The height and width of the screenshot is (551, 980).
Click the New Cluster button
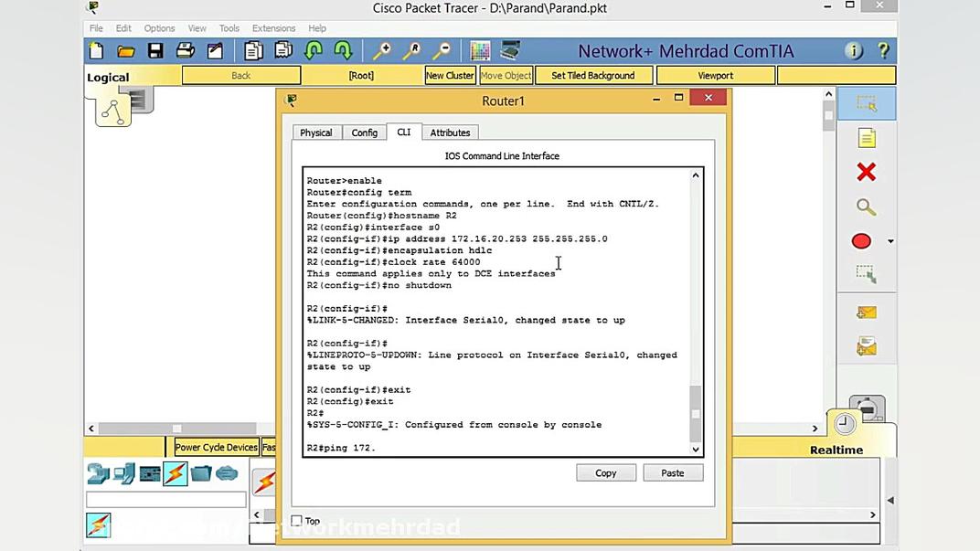[450, 75]
